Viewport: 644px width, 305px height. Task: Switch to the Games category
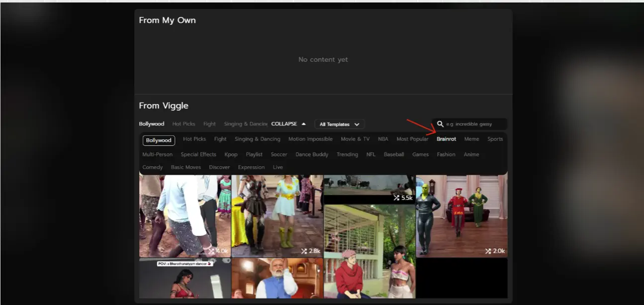tap(420, 154)
